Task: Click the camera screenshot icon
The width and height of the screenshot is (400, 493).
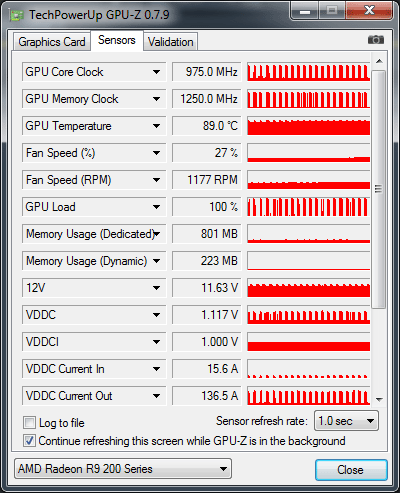Action: tap(376, 40)
